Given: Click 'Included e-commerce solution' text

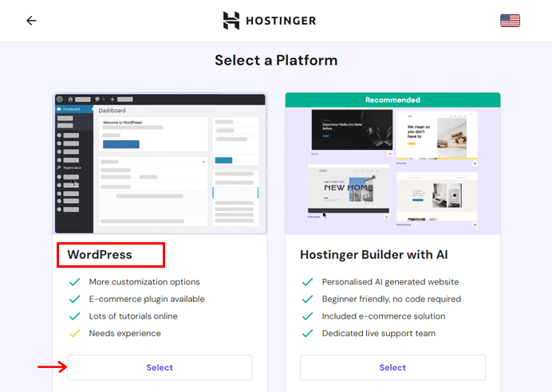Looking at the screenshot, I should [384, 316].
